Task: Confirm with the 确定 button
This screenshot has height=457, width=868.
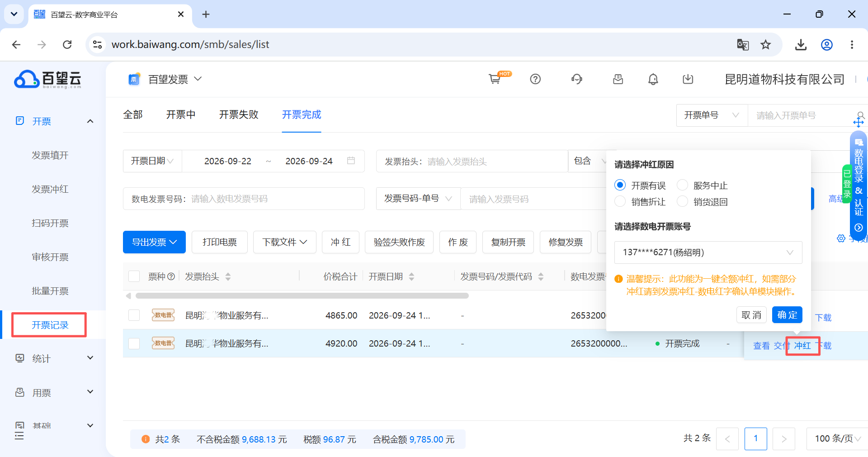Action: (x=787, y=315)
